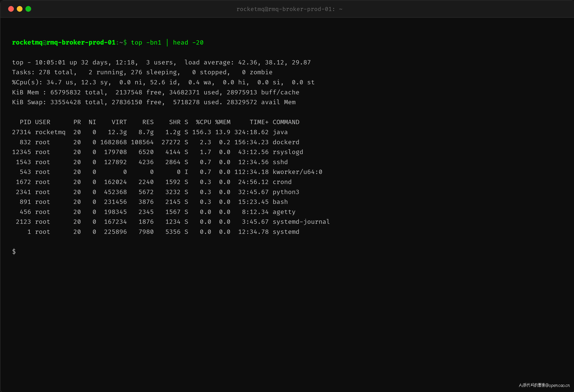Click the systemd-journal command name

(x=301, y=222)
